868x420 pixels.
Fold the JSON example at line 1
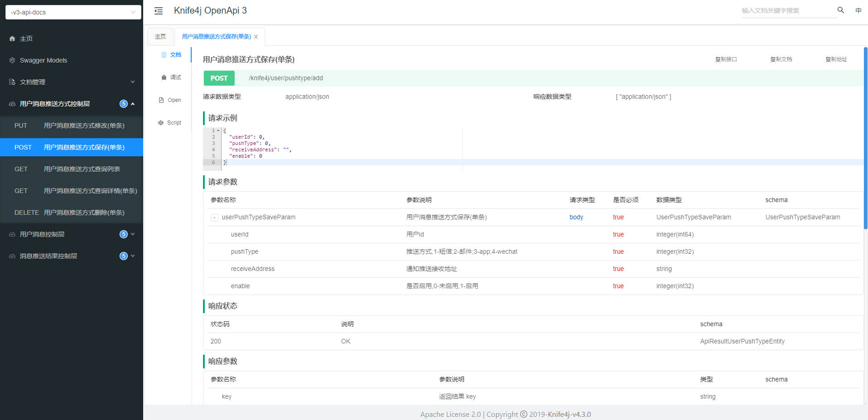[218, 130]
